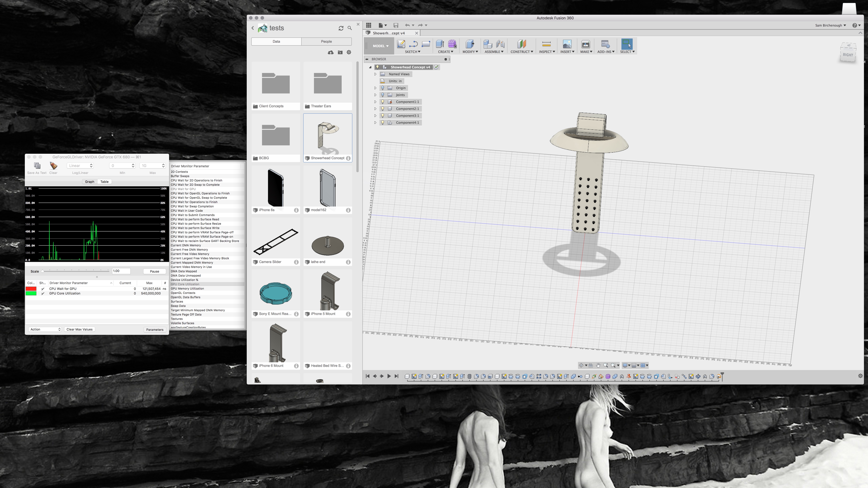Toggle visibility bulb for Origin folder

[x=382, y=88]
